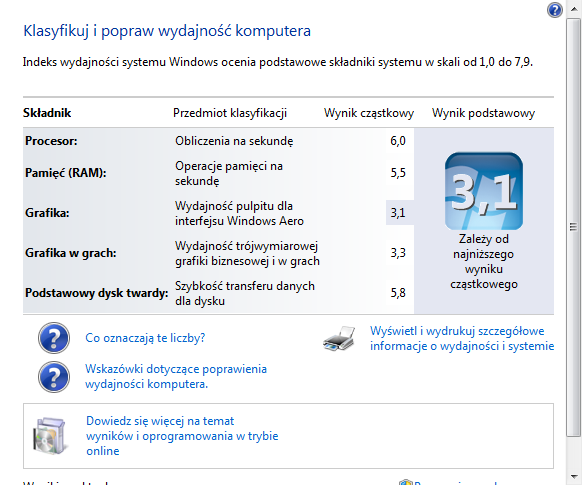
Task: Click the 'Wynik cząstkowy' column header
Action: [369, 113]
